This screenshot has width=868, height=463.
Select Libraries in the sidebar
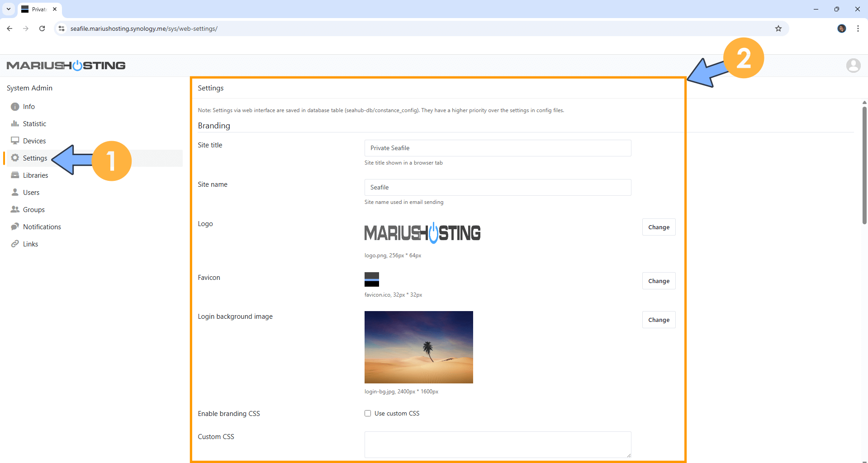click(35, 175)
